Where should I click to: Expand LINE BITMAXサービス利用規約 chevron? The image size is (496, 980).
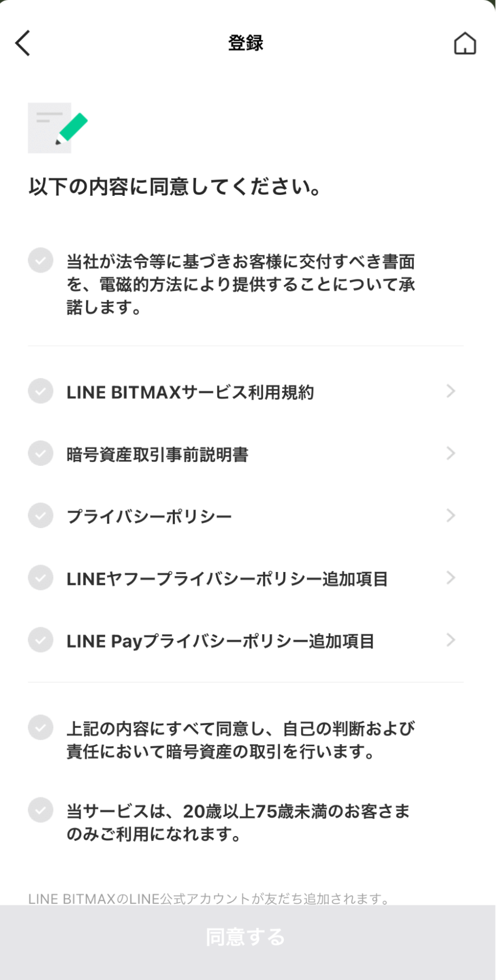click(451, 391)
